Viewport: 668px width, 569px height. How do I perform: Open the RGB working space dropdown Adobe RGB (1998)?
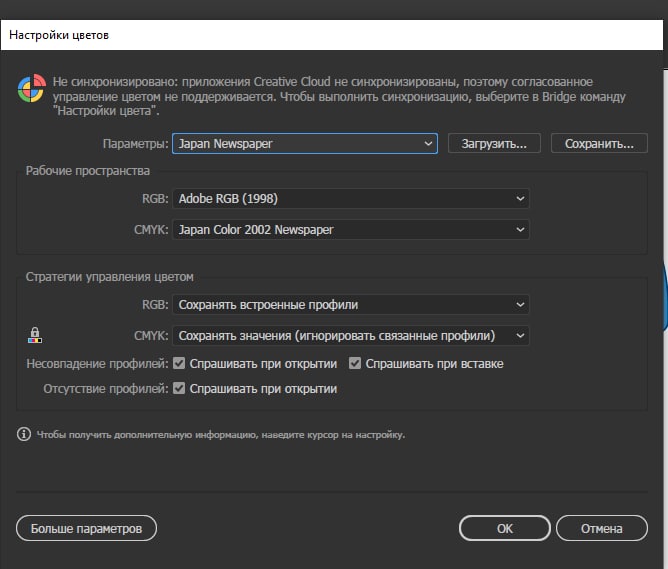point(351,198)
